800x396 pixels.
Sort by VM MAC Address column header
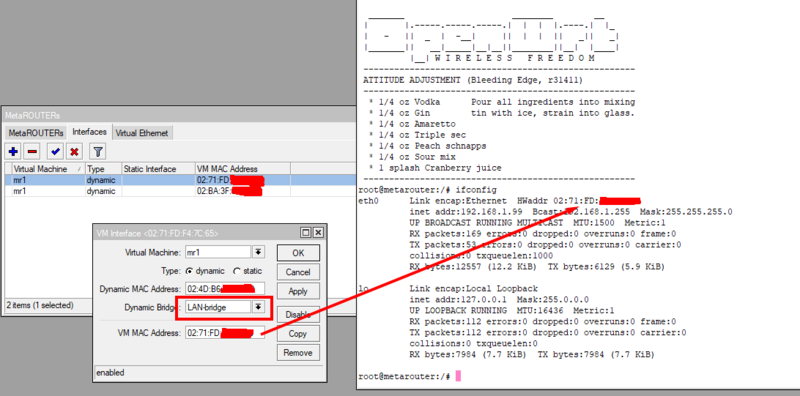242,169
